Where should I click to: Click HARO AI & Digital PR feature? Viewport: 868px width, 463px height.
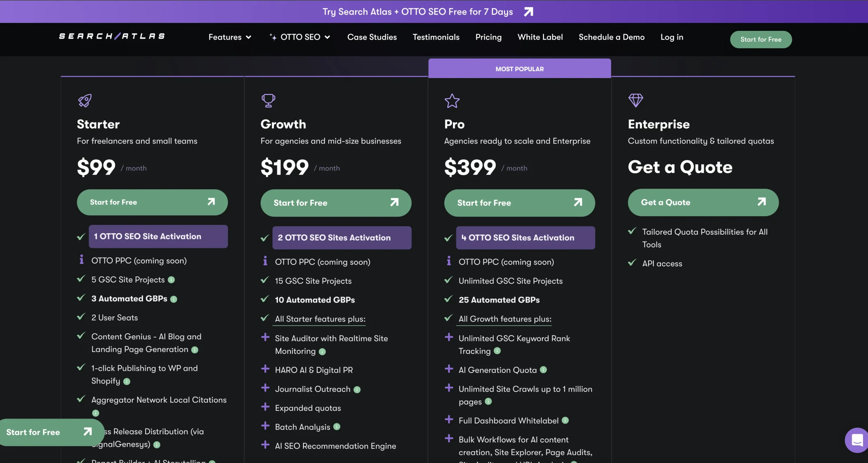[314, 370]
